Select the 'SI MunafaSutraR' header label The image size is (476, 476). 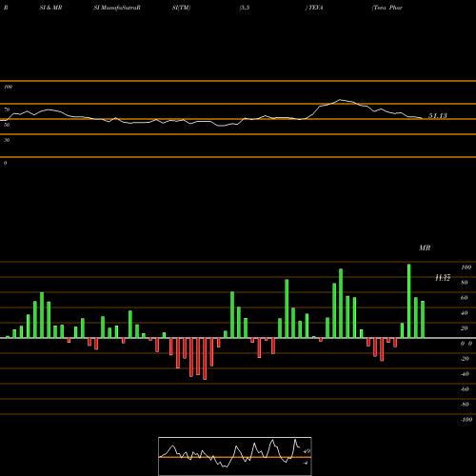[117, 8]
